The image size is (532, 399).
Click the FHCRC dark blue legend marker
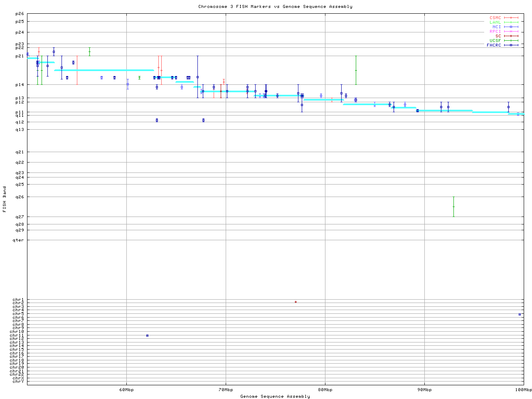(x=511, y=45)
